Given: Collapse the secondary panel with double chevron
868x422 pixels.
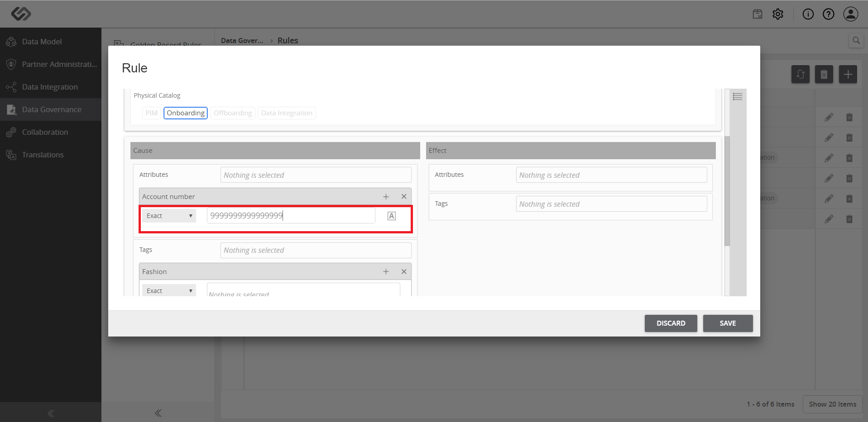Looking at the screenshot, I should [x=158, y=413].
